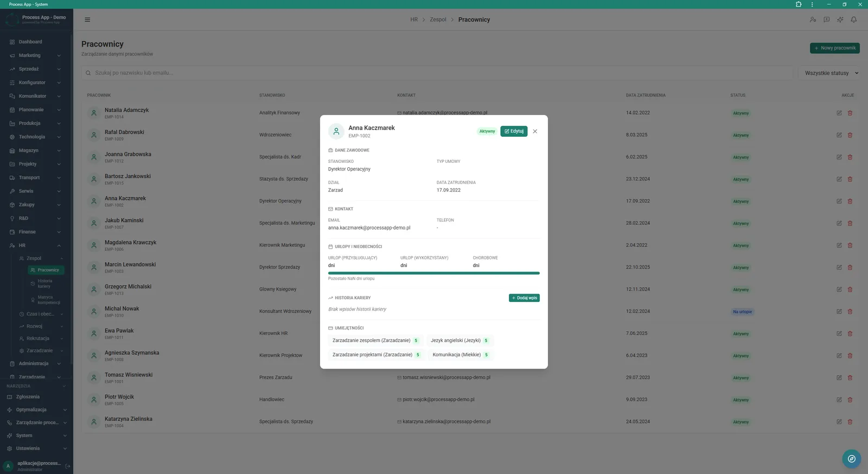The image size is (868, 474).
Task: Click the compass help button bottom right
Action: click(852, 459)
